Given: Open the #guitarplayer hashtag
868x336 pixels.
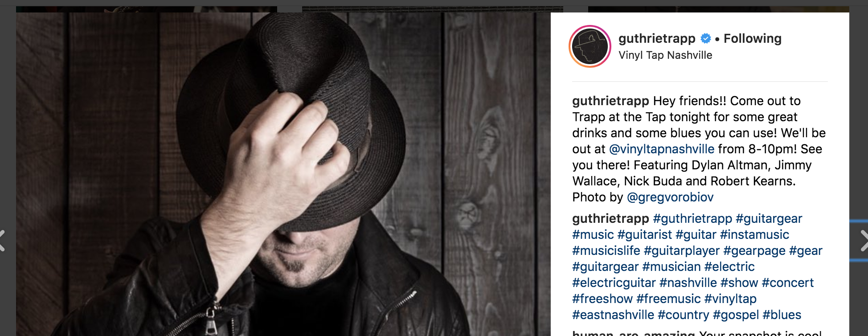Looking at the screenshot, I should (x=682, y=250).
